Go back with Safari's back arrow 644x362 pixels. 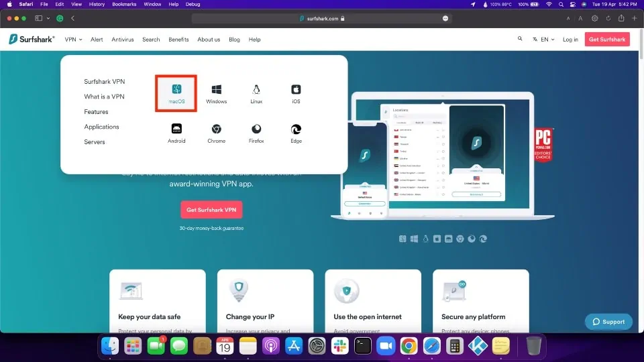(72, 18)
